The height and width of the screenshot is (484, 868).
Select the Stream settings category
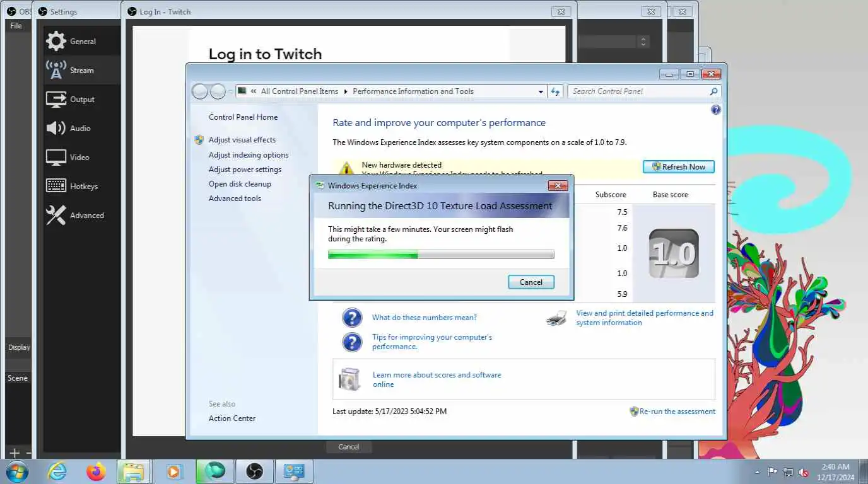point(82,71)
